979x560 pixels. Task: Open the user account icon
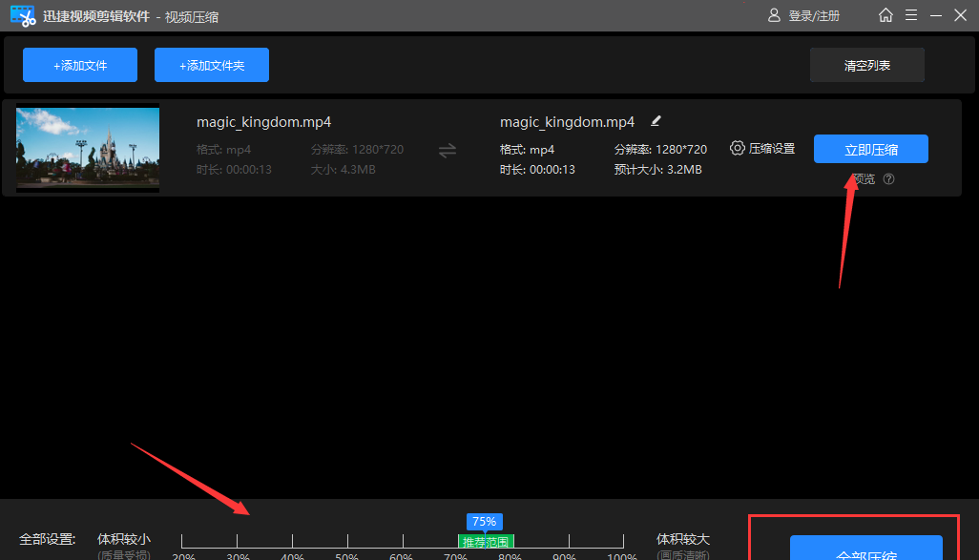(774, 15)
